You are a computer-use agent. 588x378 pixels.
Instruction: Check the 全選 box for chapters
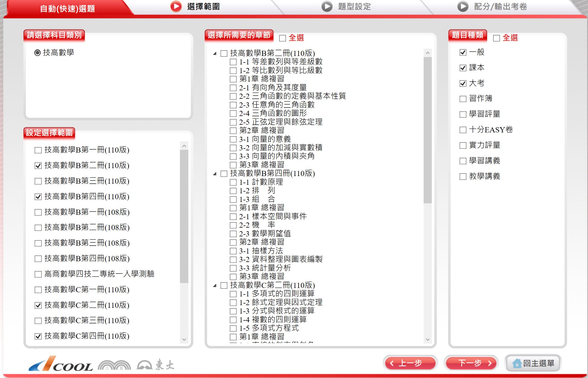tap(283, 38)
